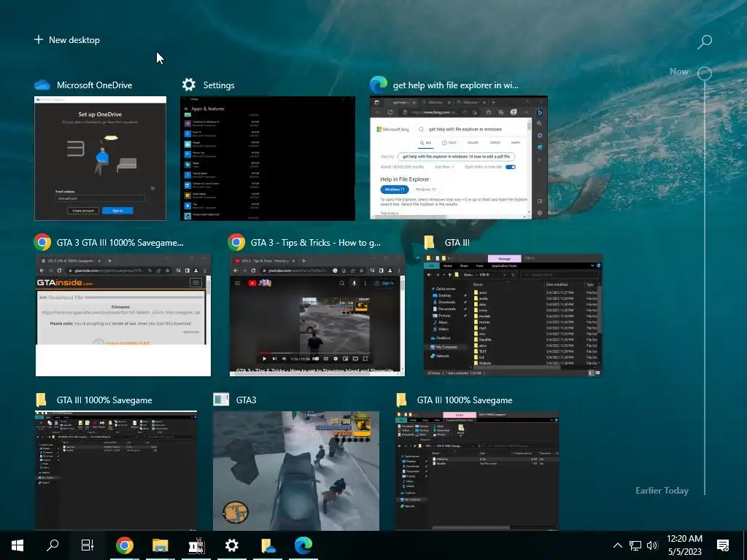Create a New desktop

[66, 40]
